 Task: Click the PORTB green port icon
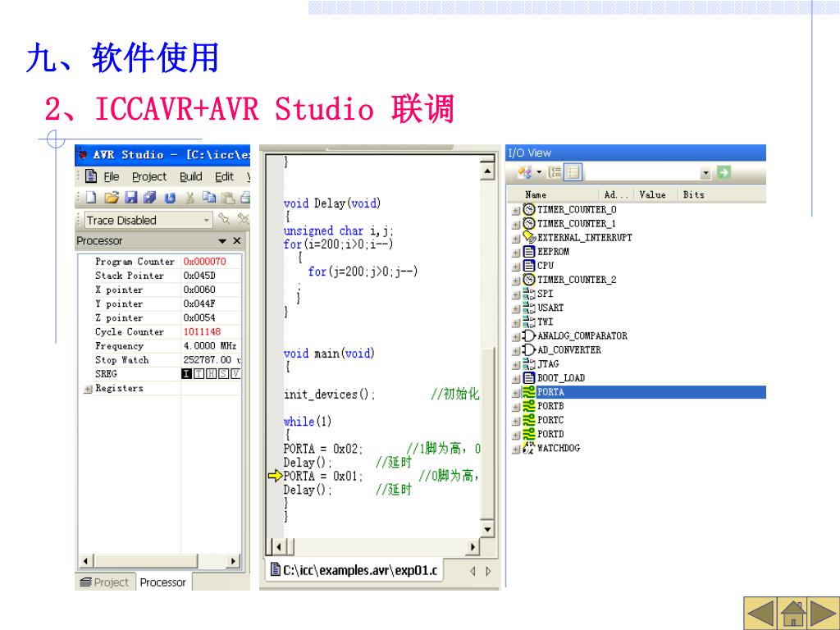coord(529,406)
